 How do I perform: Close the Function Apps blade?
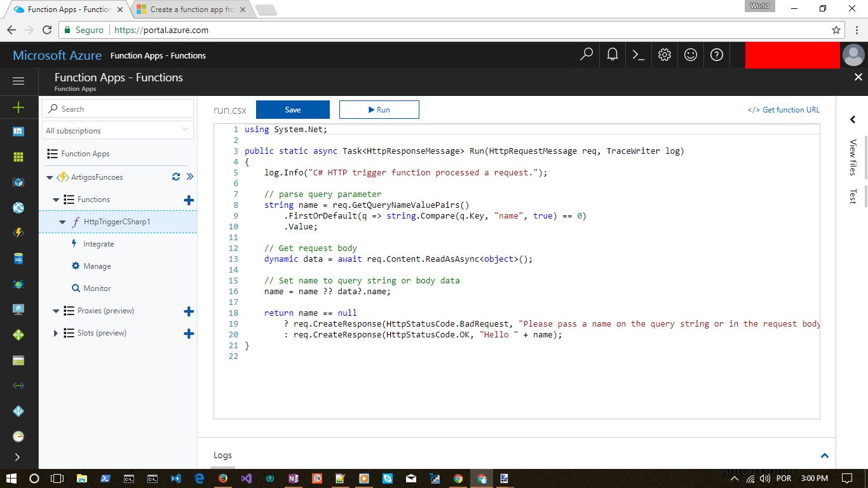pyautogui.click(x=858, y=77)
